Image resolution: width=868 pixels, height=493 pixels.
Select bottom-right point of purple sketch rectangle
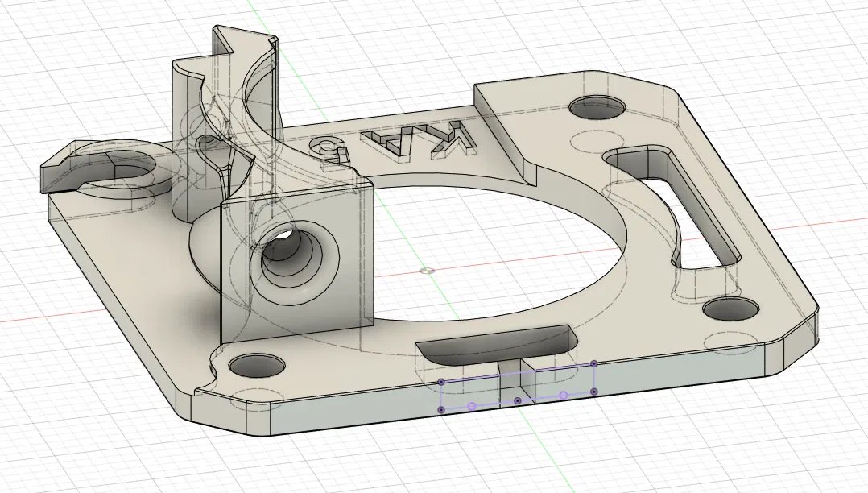pyautogui.click(x=593, y=391)
